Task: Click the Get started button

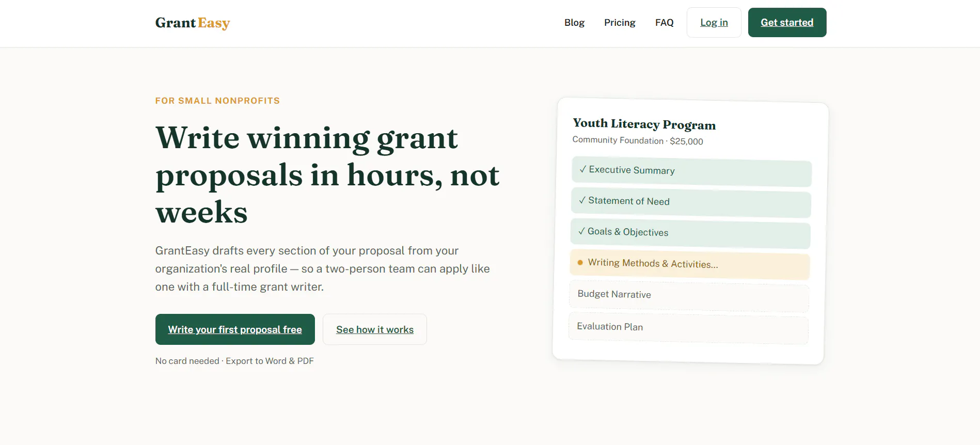Action: click(x=787, y=23)
